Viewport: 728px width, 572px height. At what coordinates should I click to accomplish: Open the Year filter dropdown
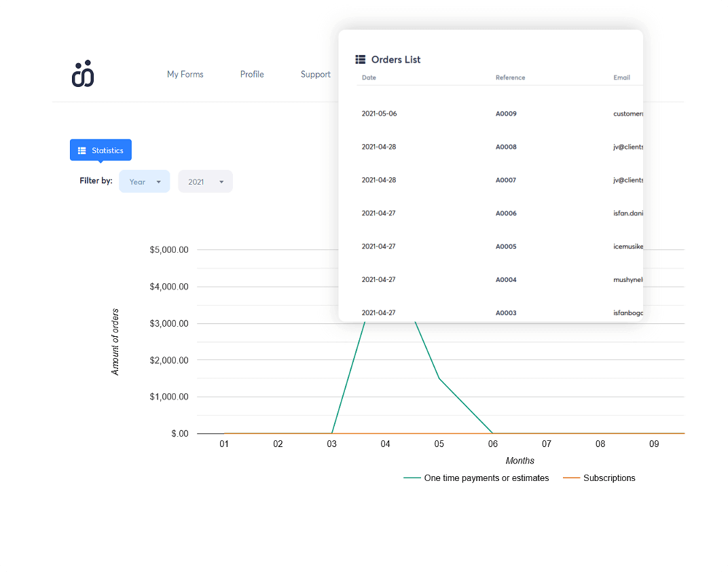tap(145, 181)
